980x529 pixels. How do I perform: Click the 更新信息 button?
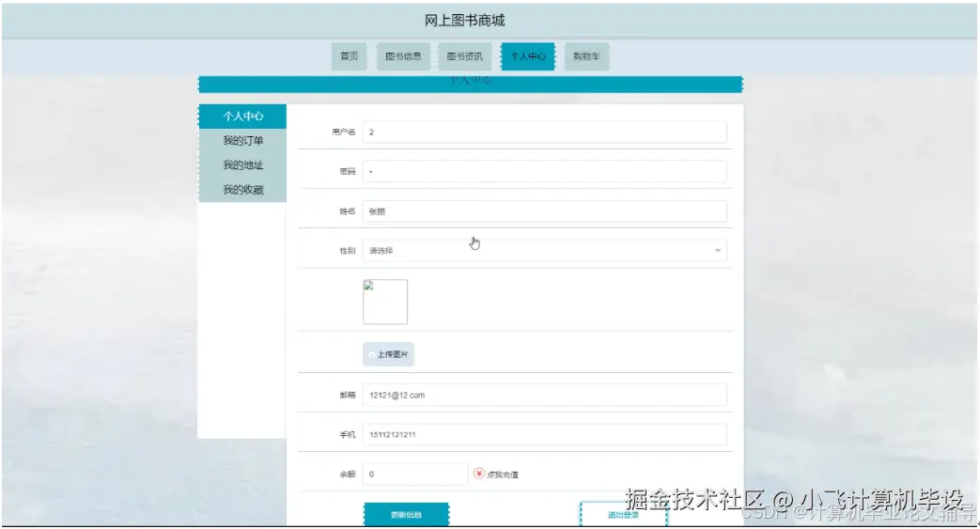tap(406, 515)
